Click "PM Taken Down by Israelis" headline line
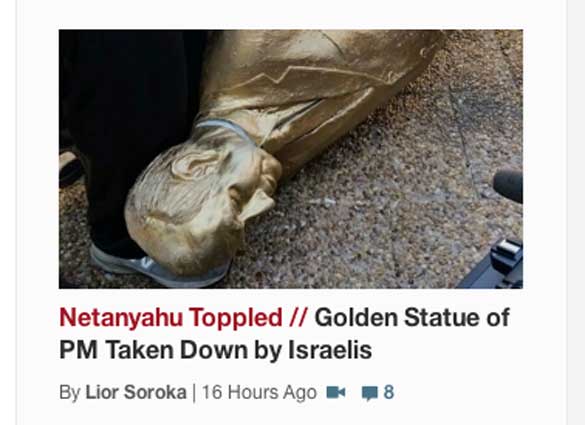585x425 pixels. pyautogui.click(x=216, y=350)
